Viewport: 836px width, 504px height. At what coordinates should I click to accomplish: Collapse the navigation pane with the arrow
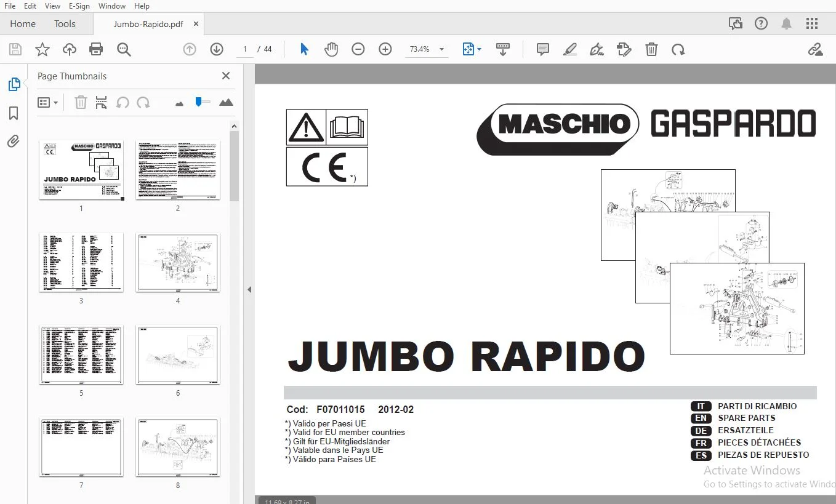click(x=249, y=289)
